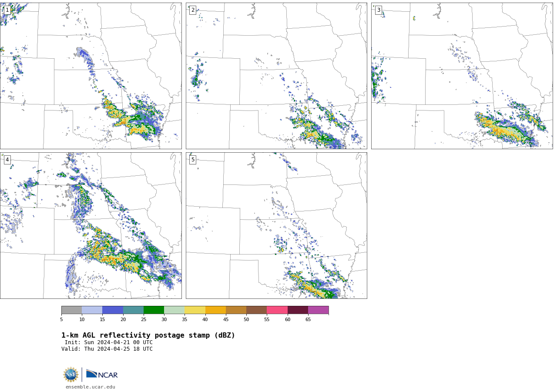Select the maroon 60-65 dBZ swatch

coord(298,310)
